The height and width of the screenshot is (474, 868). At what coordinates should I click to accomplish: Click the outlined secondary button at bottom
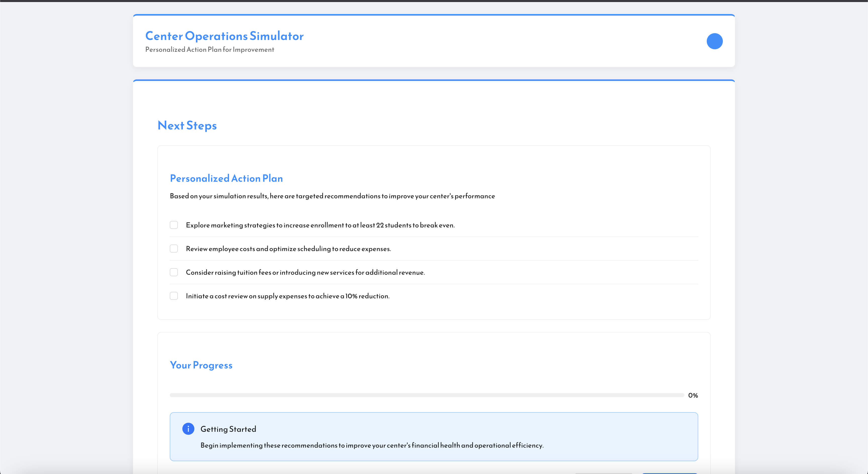604,473
